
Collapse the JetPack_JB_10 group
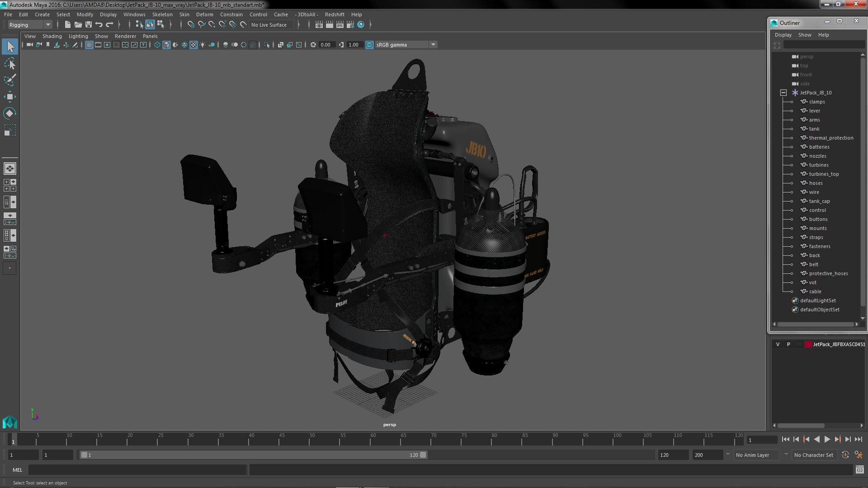pyautogui.click(x=783, y=93)
